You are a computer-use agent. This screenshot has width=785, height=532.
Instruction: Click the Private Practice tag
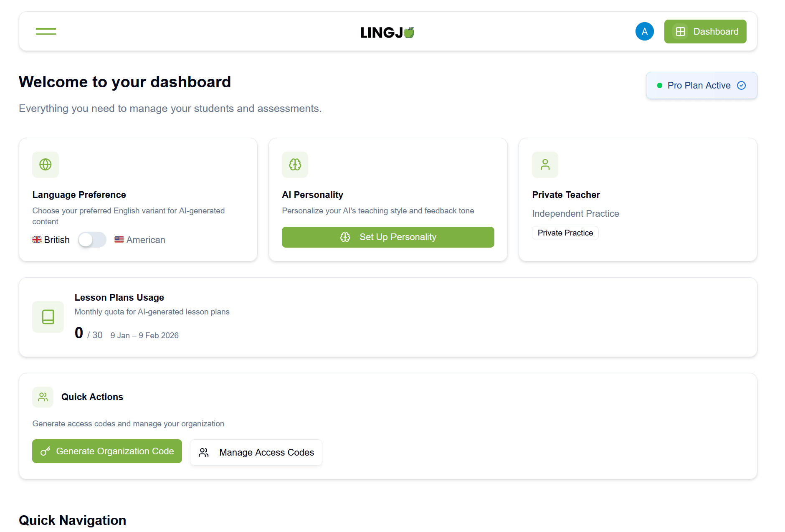565,233
